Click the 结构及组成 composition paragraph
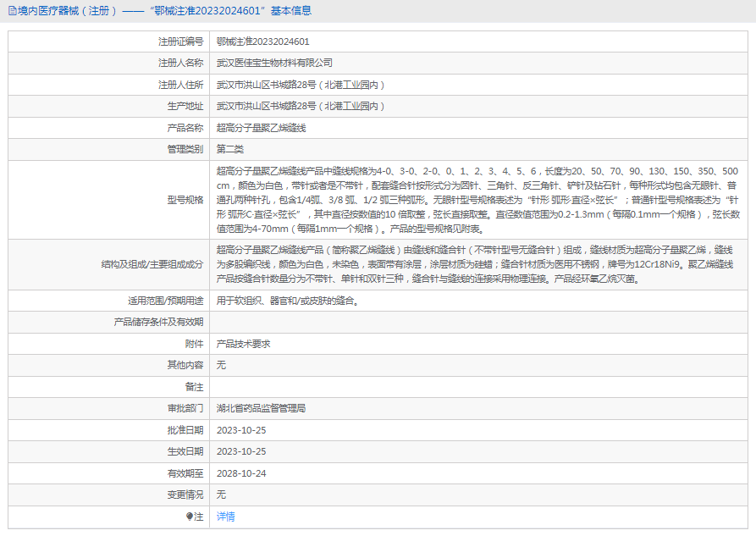Image resolution: width=756 pixels, height=536 pixels. [475, 264]
